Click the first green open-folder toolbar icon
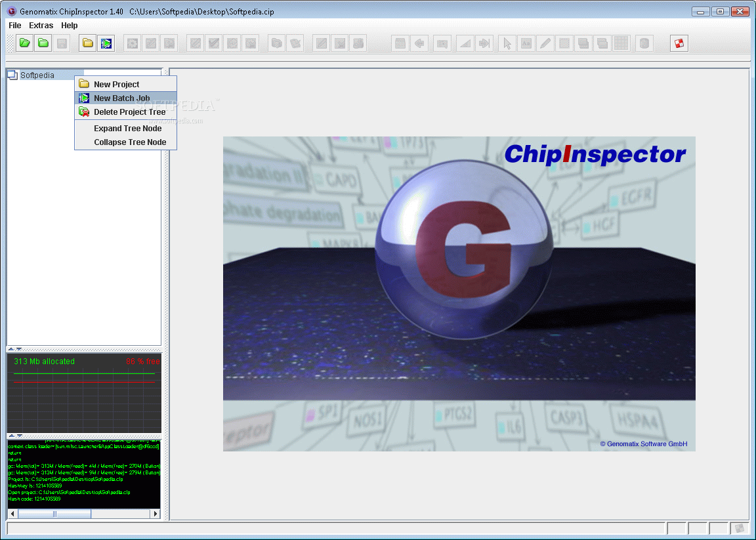This screenshot has height=540, width=756. coord(24,43)
